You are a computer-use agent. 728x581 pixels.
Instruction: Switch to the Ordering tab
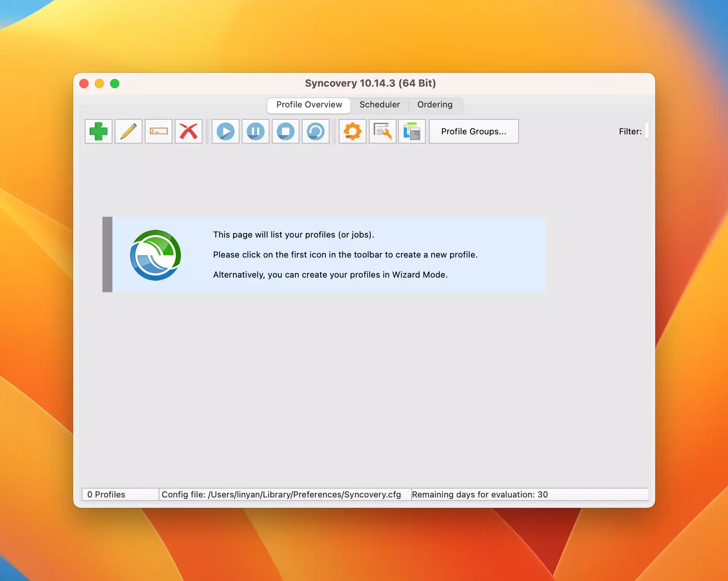[x=435, y=105]
